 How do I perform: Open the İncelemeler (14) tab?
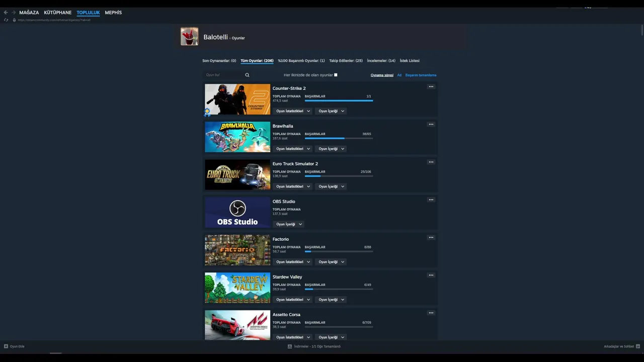381,61
